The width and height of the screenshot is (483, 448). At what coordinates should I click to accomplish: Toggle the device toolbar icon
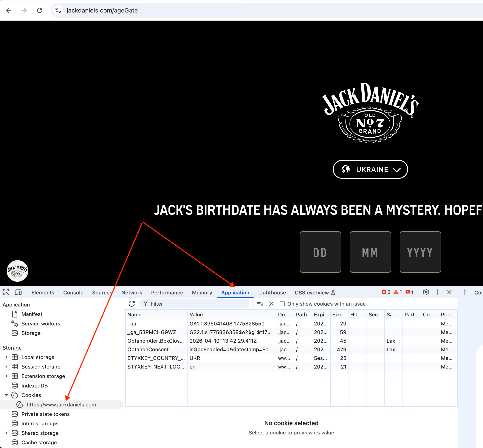(x=18, y=292)
